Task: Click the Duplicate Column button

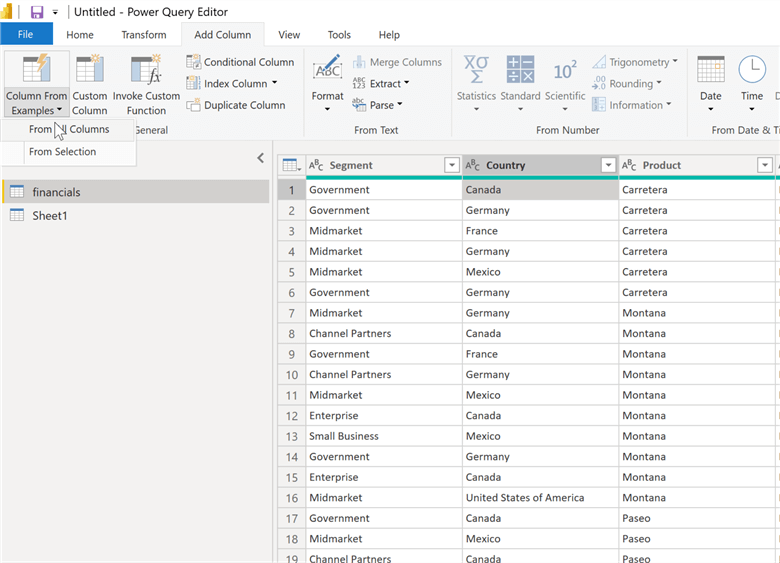Action: point(236,105)
